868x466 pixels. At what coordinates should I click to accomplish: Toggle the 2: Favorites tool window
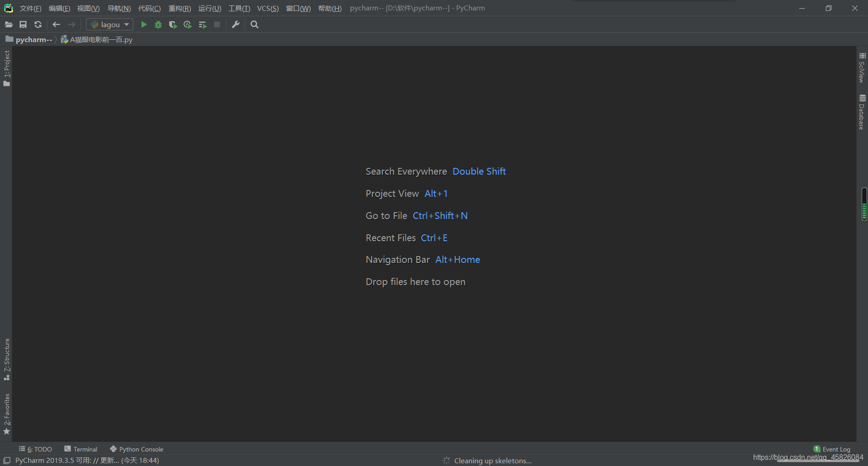point(6,414)
